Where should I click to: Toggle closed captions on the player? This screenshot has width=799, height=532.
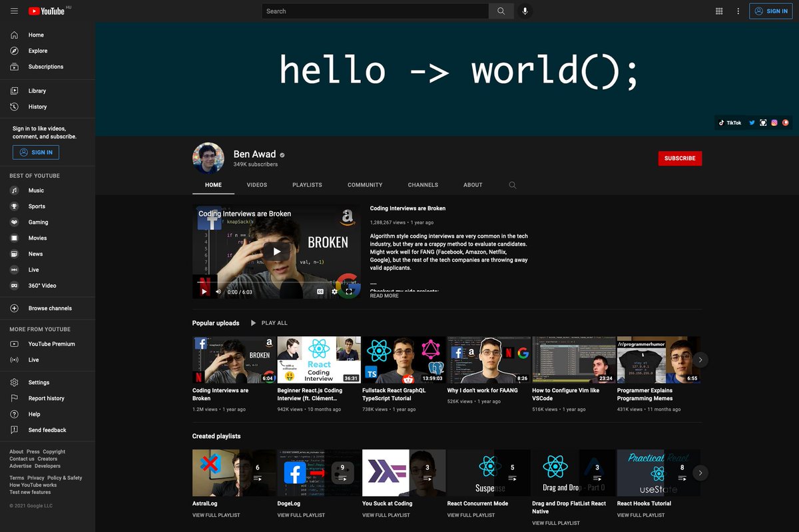320,291
